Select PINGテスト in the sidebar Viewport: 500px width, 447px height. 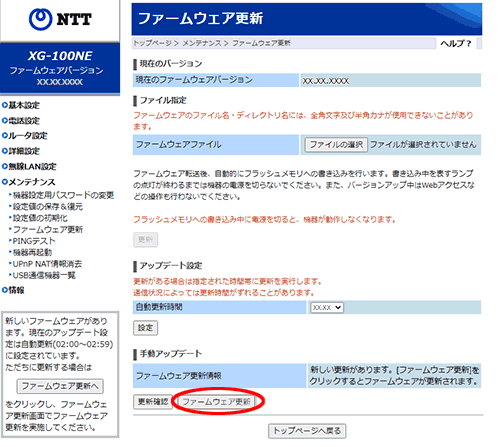(x=34, y=241)
